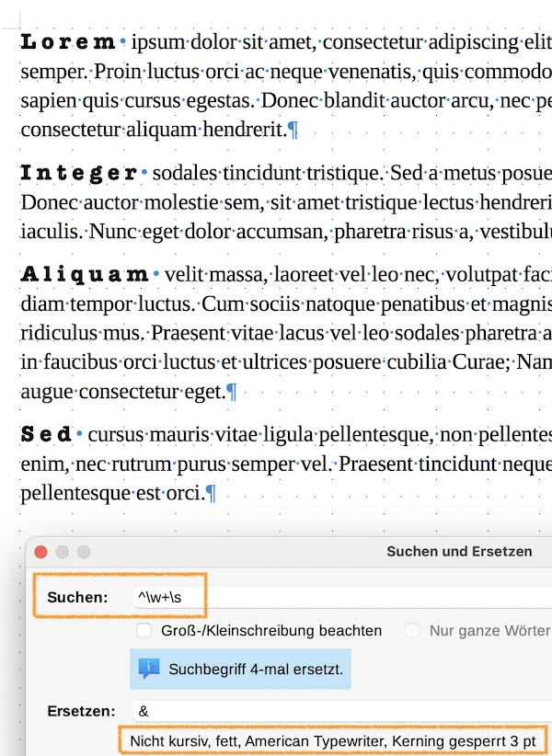
Task: Click the pilcrow after 'consectetur eget.'
Action: point(232,393)
